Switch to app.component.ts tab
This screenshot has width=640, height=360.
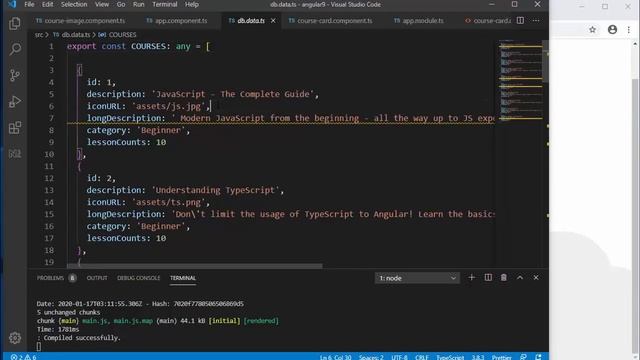click(x=177, y=20)
